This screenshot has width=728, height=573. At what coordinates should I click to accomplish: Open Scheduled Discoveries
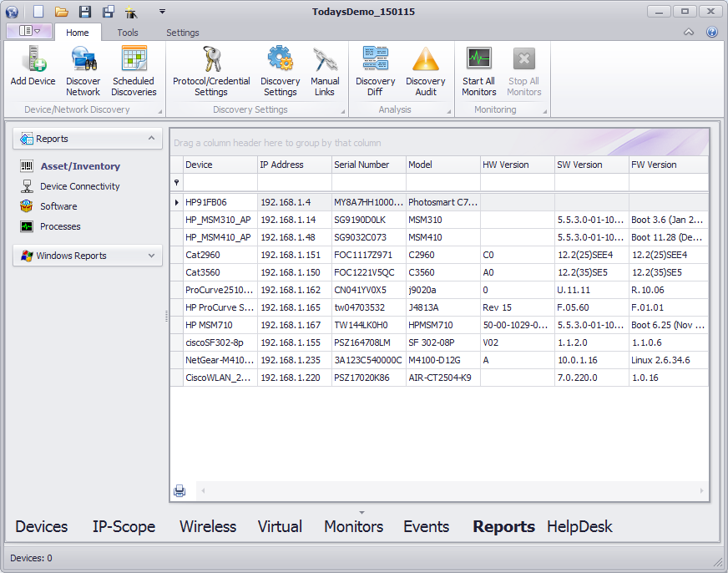point(134,71)
